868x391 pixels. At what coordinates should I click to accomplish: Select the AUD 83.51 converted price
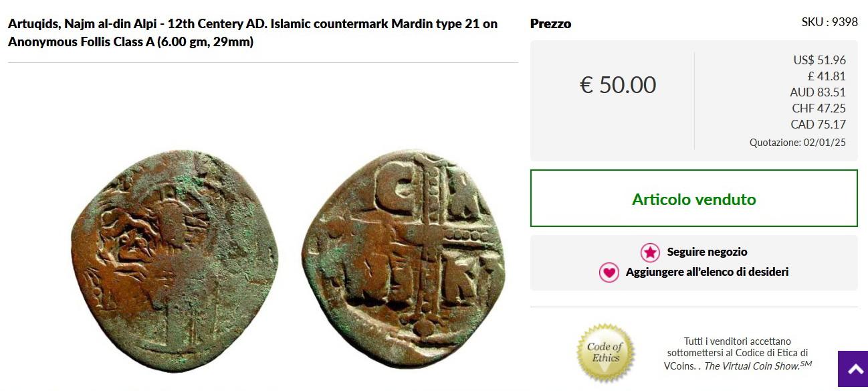coord(818,92)
